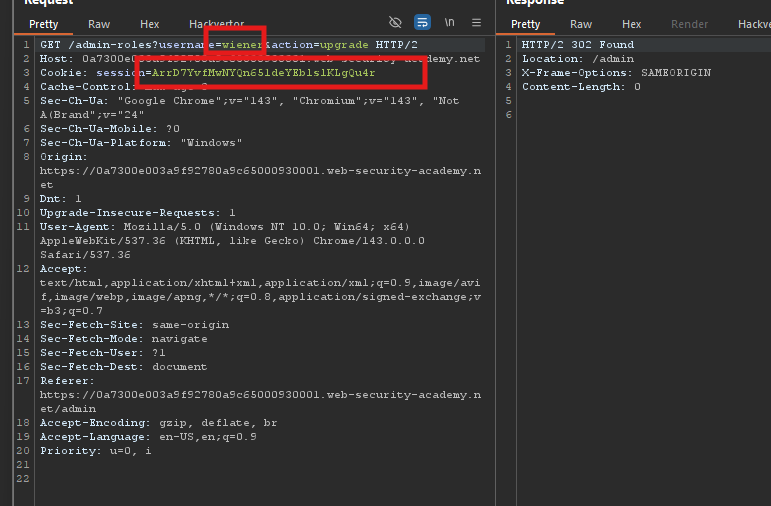The height and width of the screenshot is (506, 771).
Task: Click the Sec-Ch-Ua-Mobile: ?0 line
Action: point(110,129)
